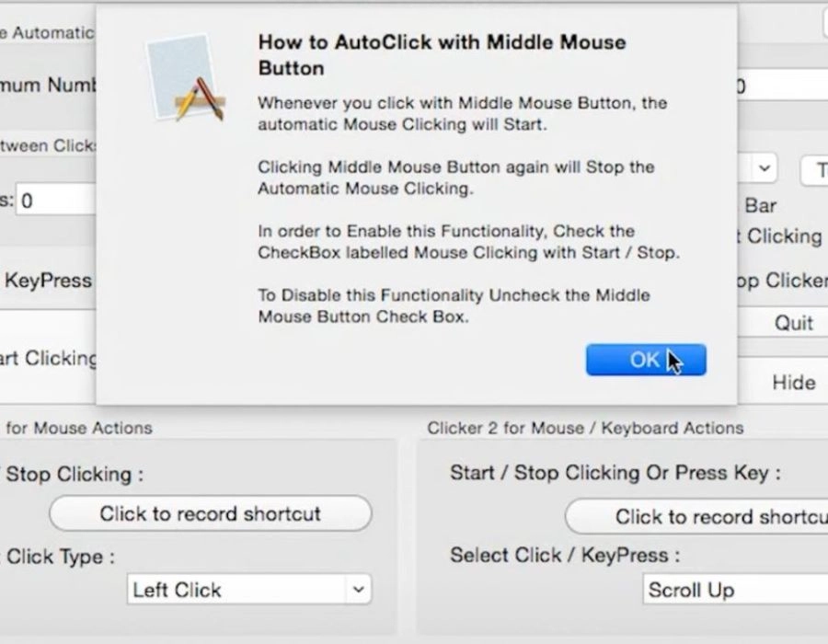Click the Select Click / KeyPress label
This screenshot has height=644, width=828.
565,556
